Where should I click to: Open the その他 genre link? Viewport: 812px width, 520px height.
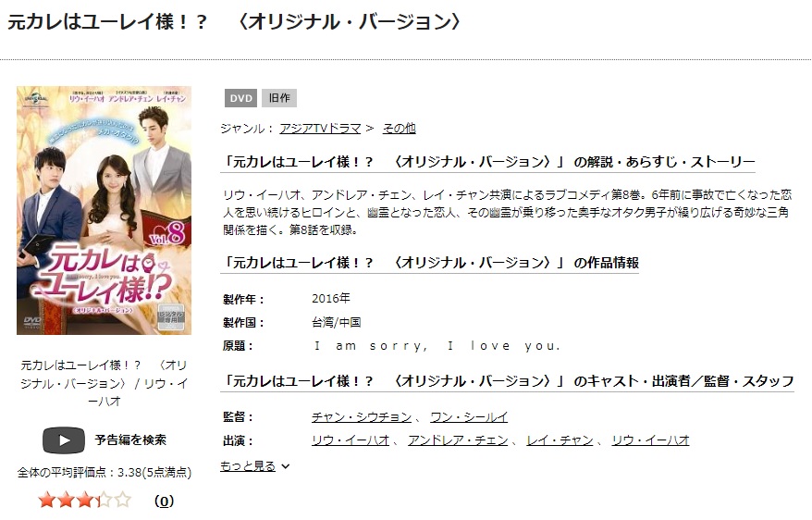pos(399,129)
